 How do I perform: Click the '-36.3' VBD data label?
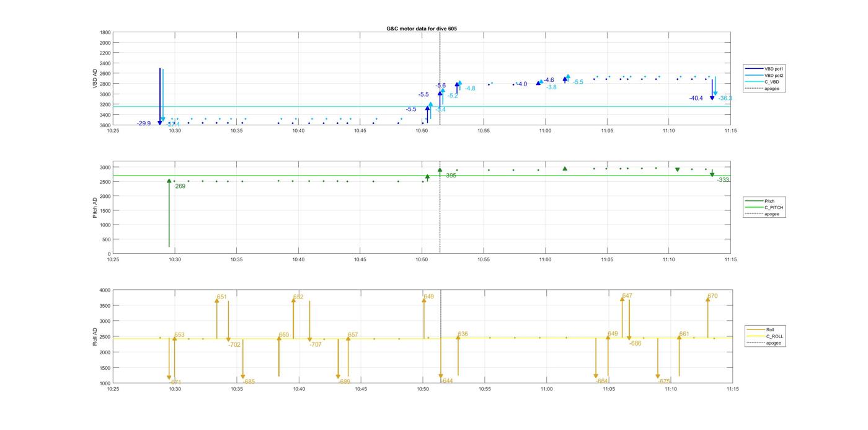point(725,98)
